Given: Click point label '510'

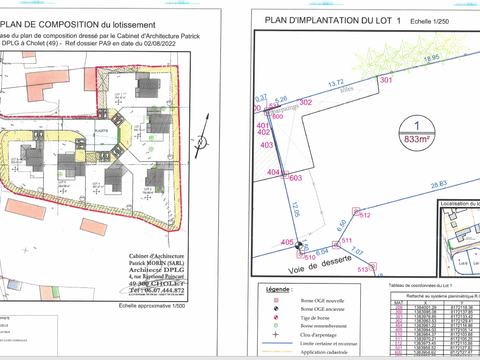Looking at the screenshot, I should 310,257.
